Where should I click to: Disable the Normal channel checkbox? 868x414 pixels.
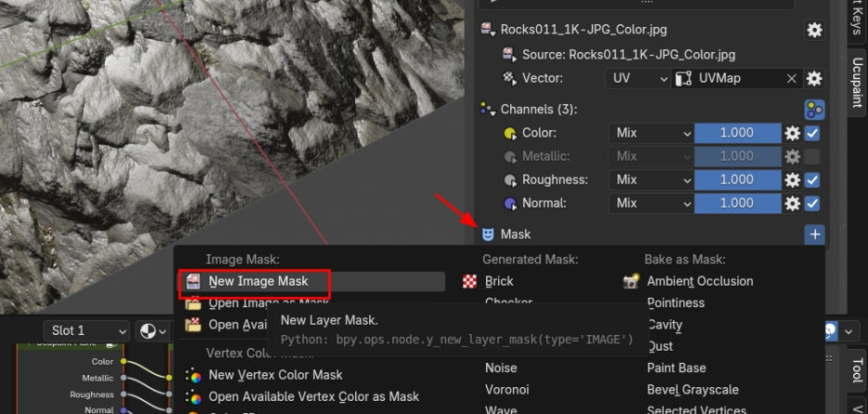coord(812,203)
